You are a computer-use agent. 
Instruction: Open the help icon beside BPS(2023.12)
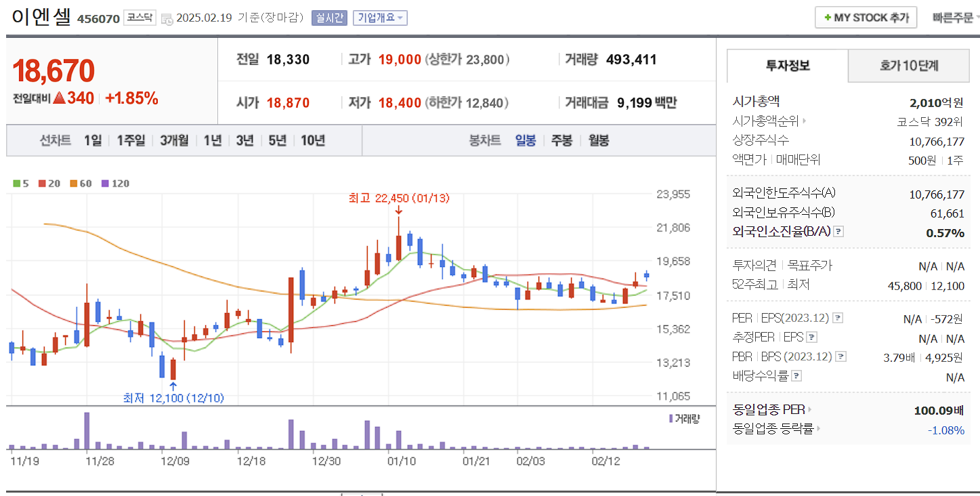[x=840, y=357]
